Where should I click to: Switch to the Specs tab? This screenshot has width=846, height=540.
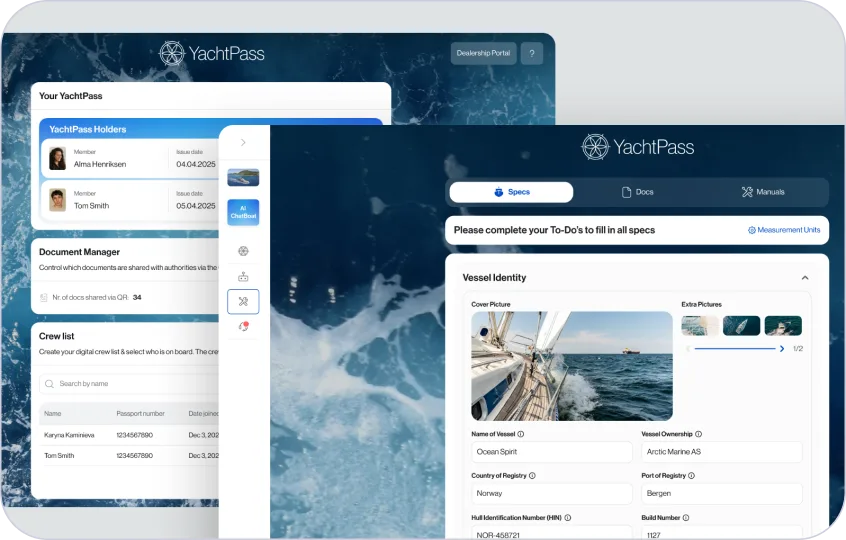pyautogui.click(x=511, y=192)
